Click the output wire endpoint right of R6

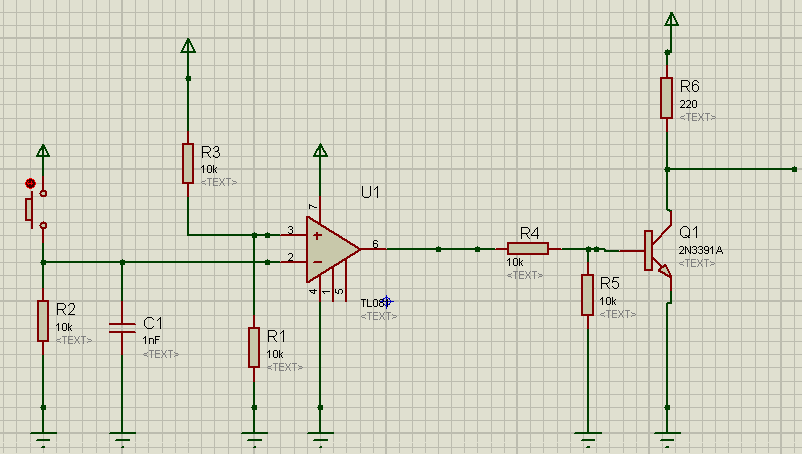[794, 169]
